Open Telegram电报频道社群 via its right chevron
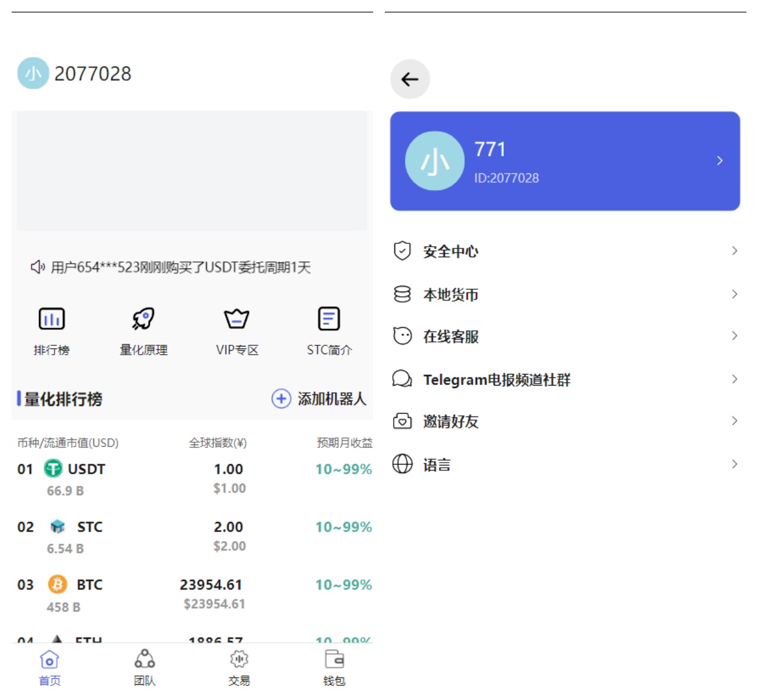 pos(735,379)
